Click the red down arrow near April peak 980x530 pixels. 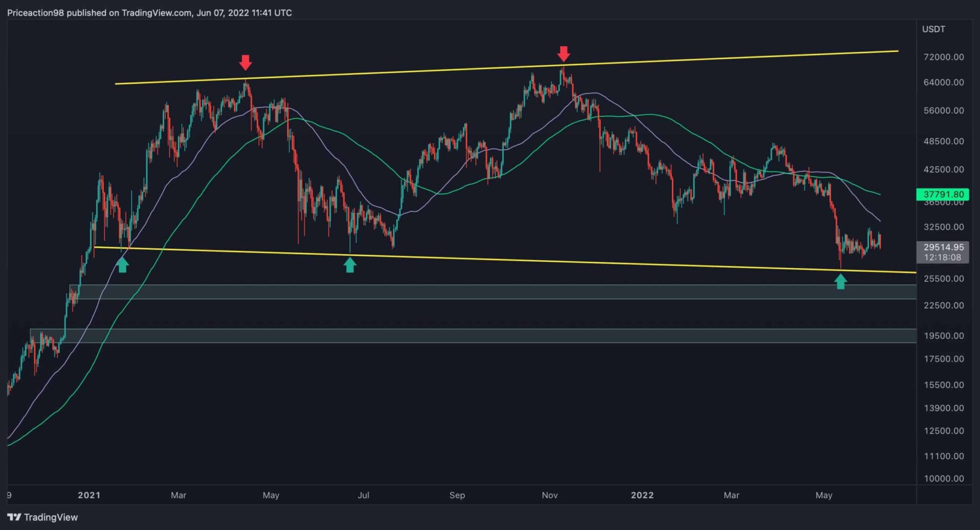click(245, 62)
